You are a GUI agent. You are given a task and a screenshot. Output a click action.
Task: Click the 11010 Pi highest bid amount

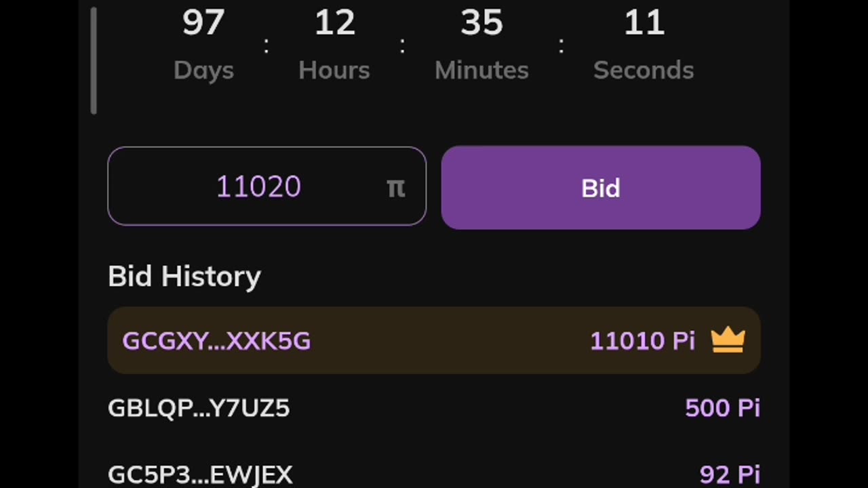(x=642, y=341)
